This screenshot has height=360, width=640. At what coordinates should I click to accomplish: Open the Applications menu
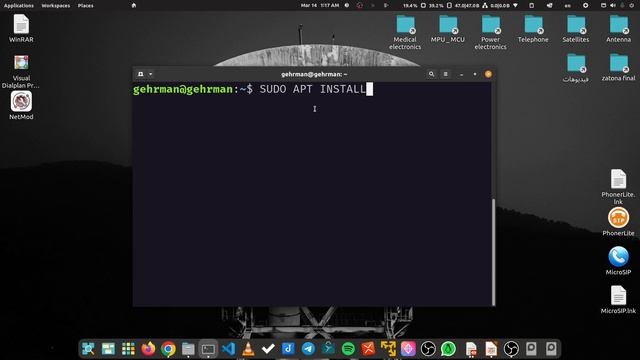pyautogui.click(x=19, y=6)
